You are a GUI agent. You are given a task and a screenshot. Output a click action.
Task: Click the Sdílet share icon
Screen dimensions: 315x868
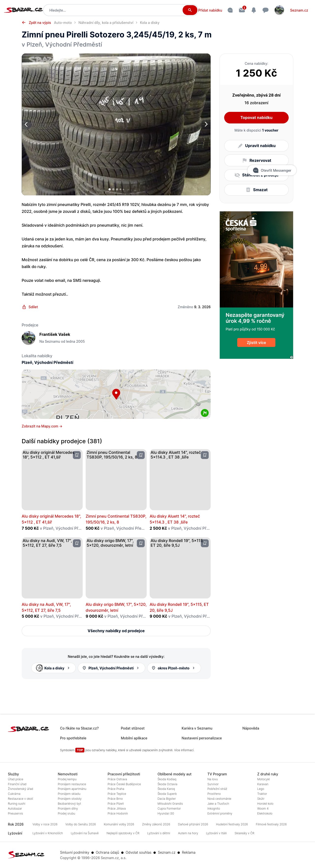pos(24,307)
